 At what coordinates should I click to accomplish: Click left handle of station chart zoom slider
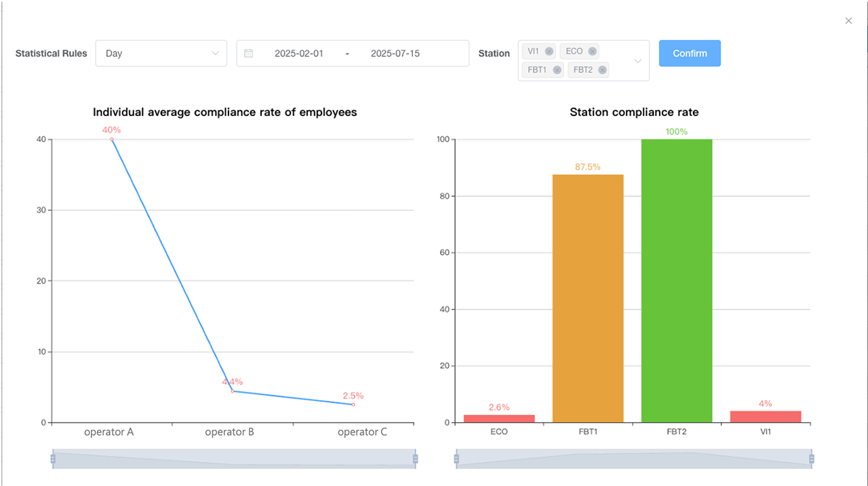(x=456, y=459)
